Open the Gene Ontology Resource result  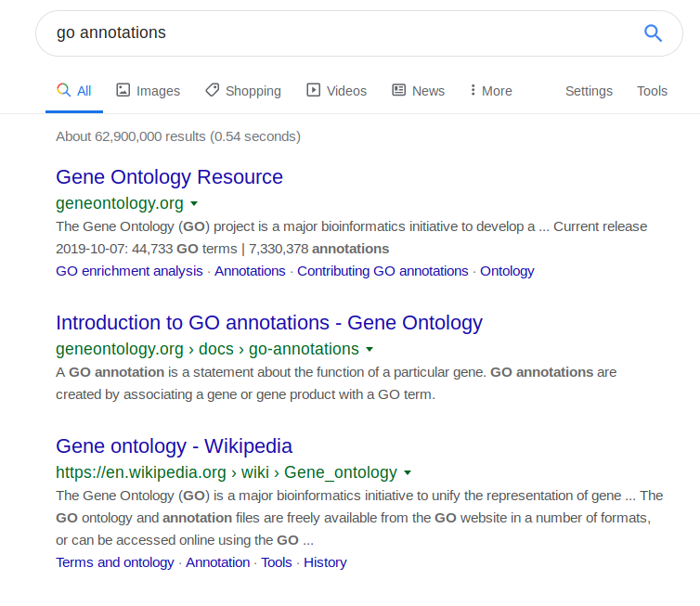click(169, 177)
